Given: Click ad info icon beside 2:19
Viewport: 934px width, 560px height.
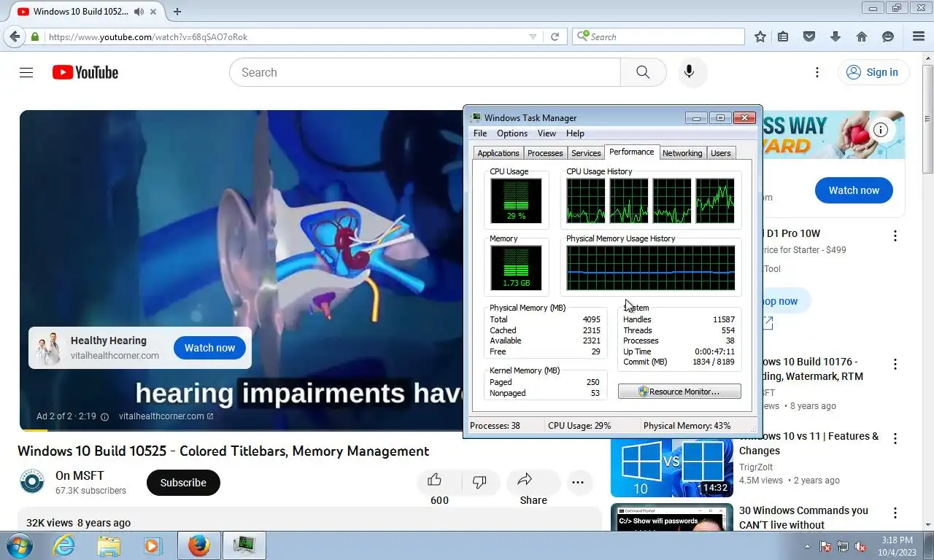Looking at the screenshot, I should pyautogui.click(x=104, y=416).
